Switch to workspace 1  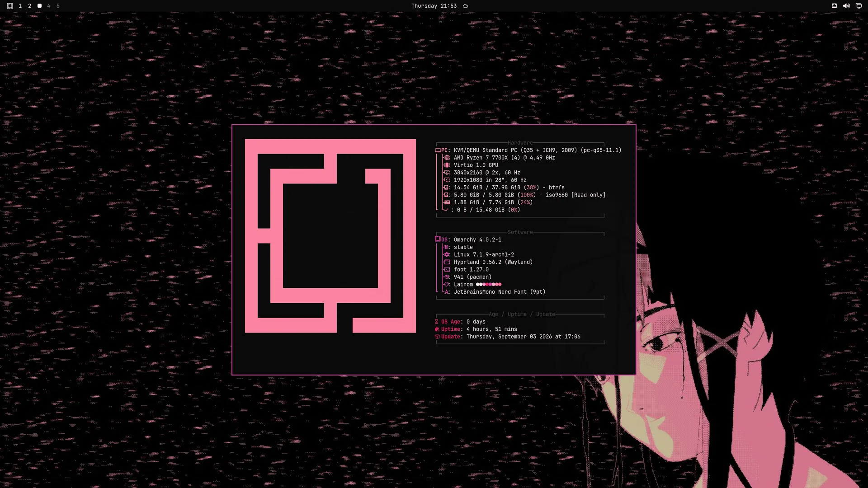tap(20, 6)
